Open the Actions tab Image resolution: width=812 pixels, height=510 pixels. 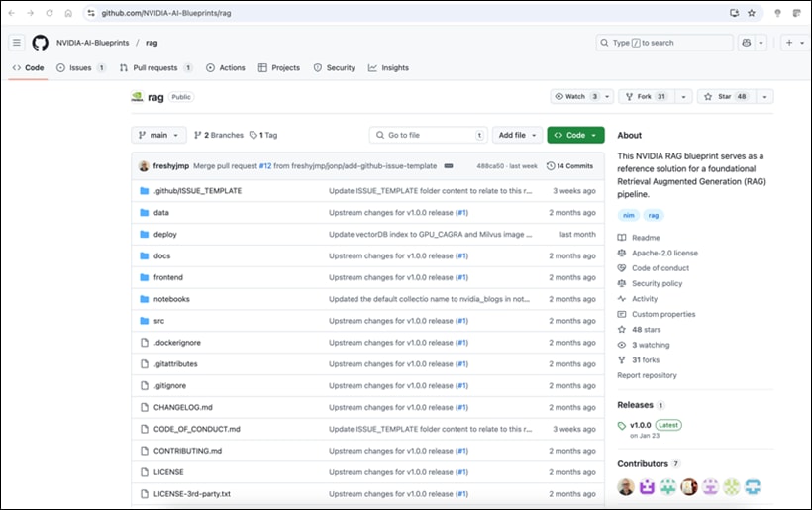coord(225,67)
